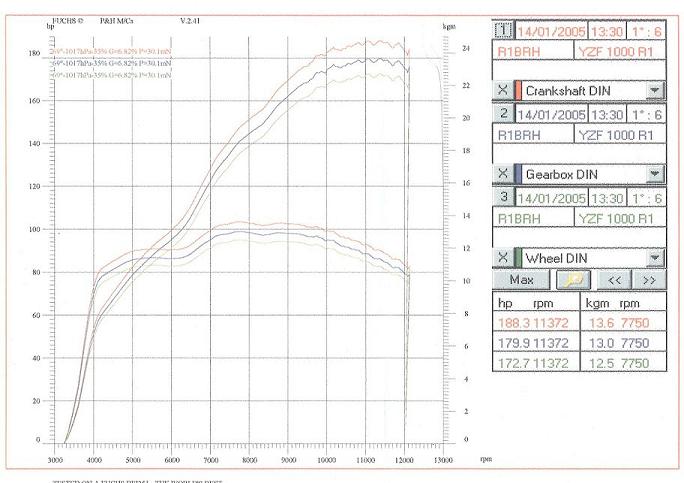684x483 pixels.
Task: Open the Gearbox DIN dropdown arrow
Action: coord(654,174)
